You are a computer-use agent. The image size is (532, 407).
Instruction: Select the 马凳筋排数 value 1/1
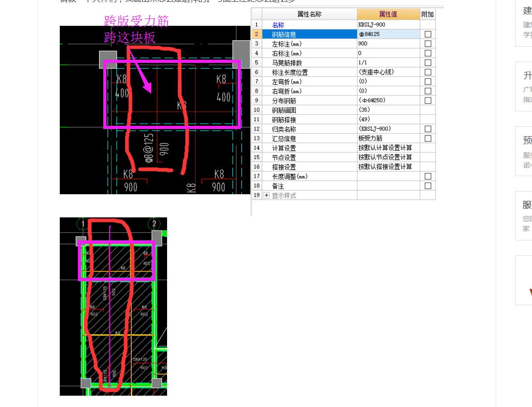pos(363,63)
